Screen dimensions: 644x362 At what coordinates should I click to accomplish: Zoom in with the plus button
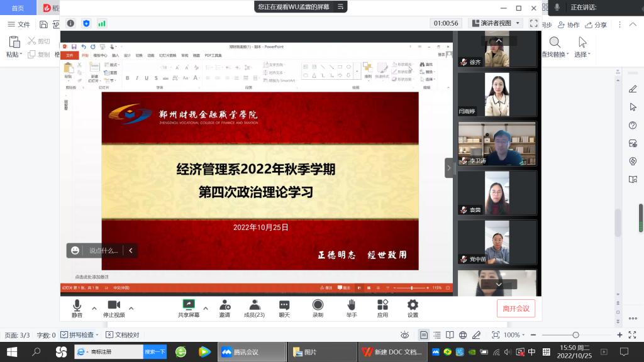click(619, 335)
